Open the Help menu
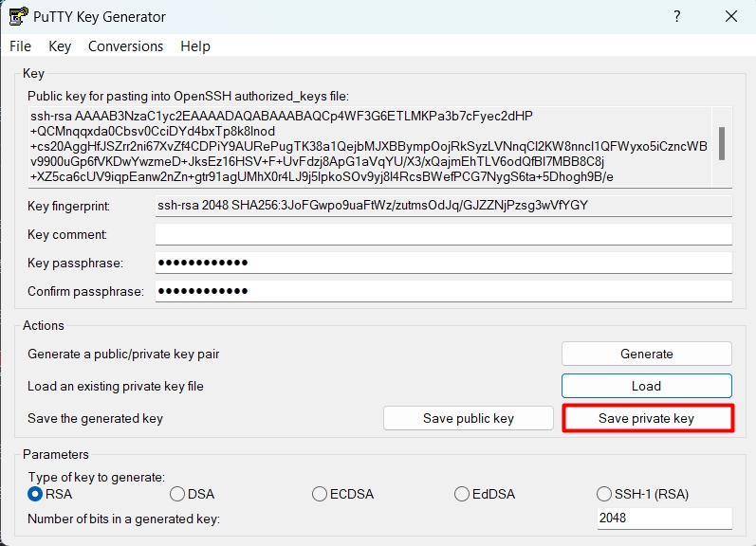The image size is (756, 546). (x=195, y=46)
